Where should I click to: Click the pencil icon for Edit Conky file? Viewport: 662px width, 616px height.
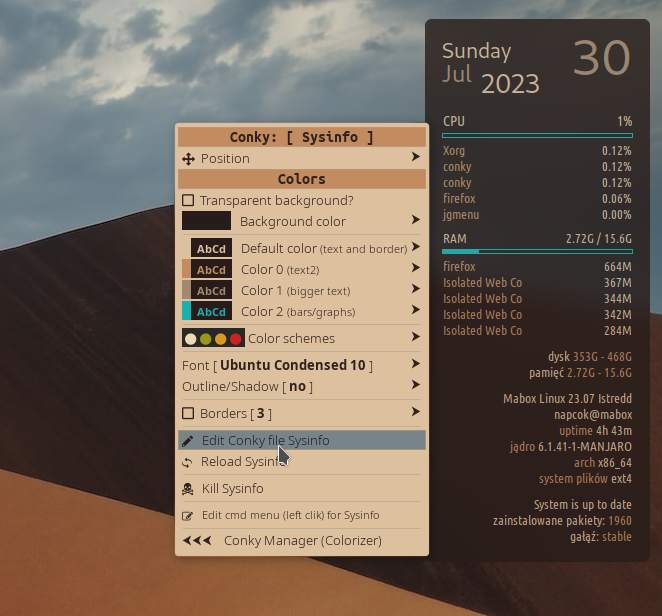188,441
